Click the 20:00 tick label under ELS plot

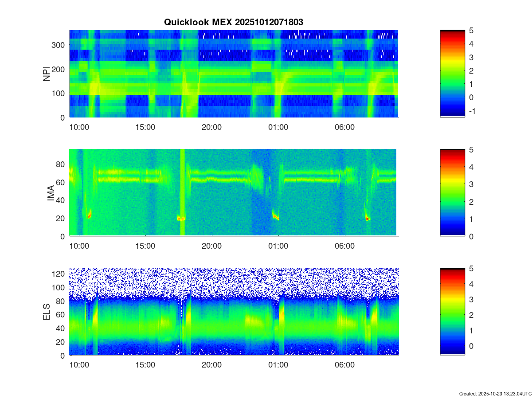212,365
